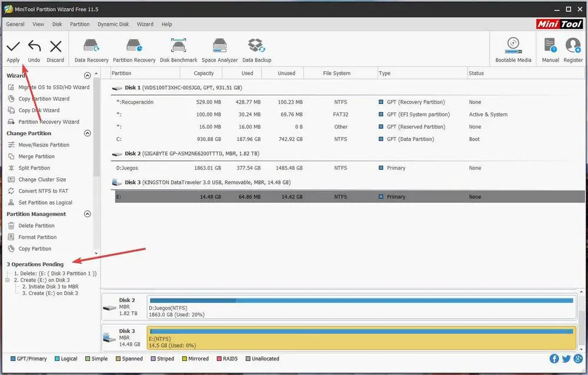Open the Facebook share icon

[x=554, y=359]
